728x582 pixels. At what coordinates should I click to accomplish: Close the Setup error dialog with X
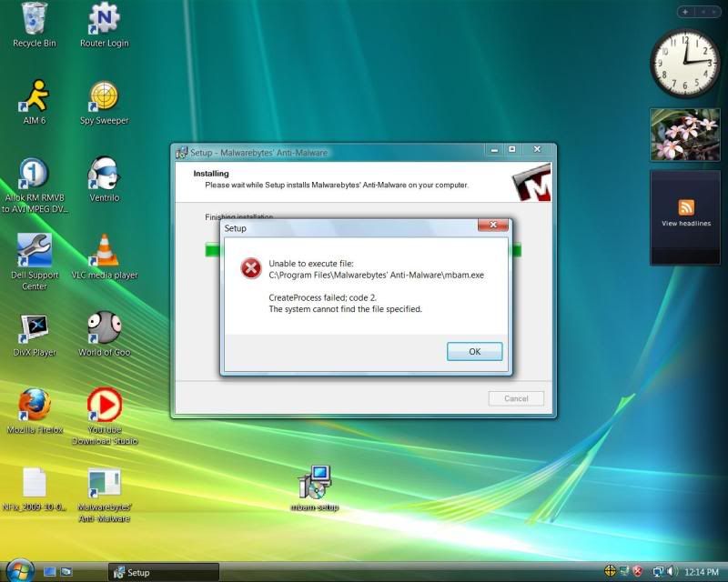click(493, 226)
